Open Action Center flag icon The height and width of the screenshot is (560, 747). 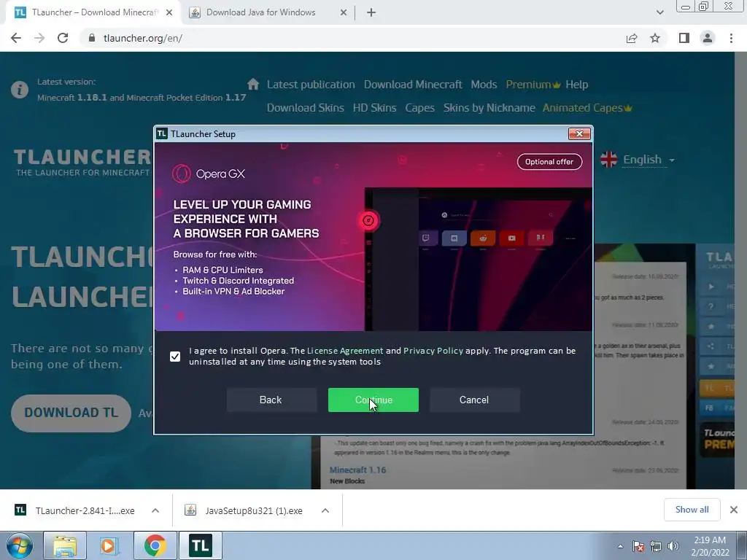pos(638,546)
